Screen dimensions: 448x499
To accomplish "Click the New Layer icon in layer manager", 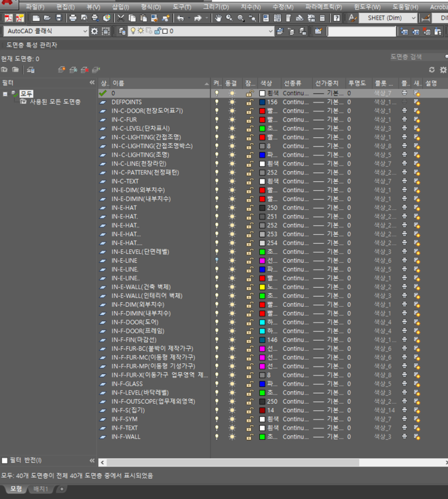I will tap(62, 70).
